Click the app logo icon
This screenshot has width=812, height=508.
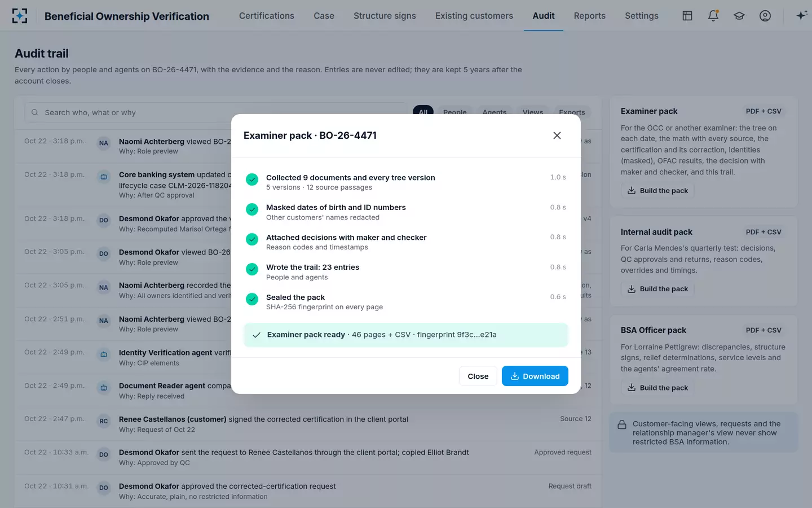tap(20, 16)
